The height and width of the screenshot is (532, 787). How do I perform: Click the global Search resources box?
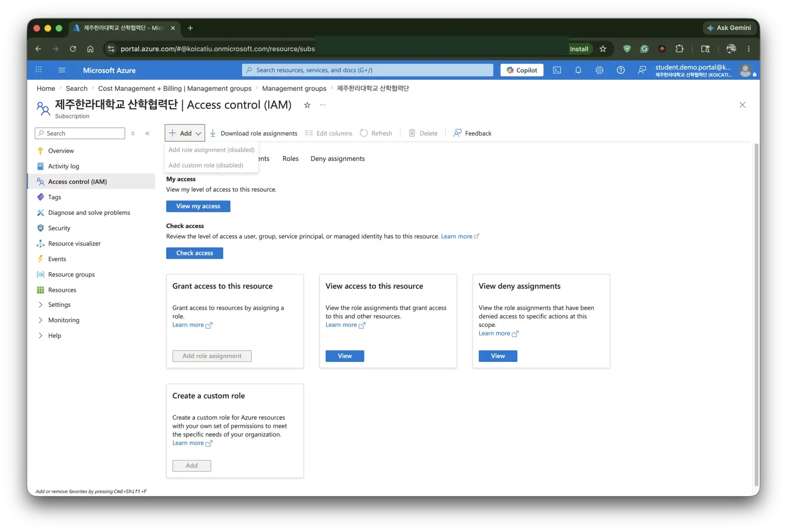pos(367,70)
